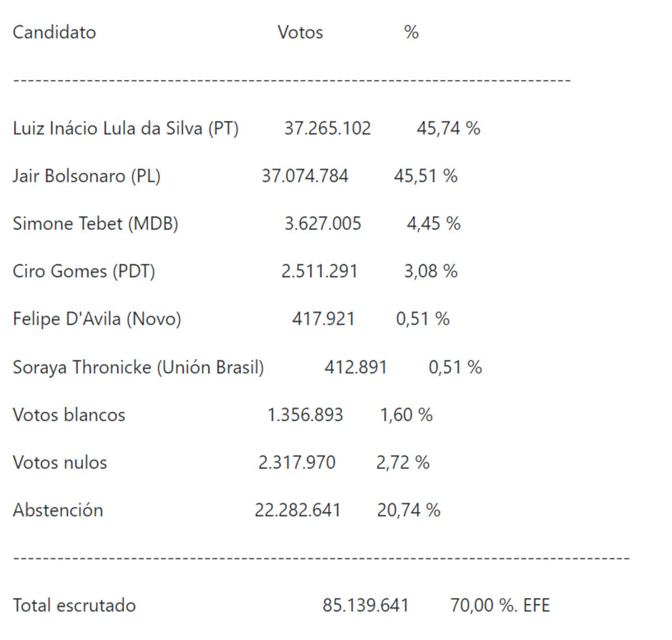
Task: Select Jair Bolsonaro (PL) name
Action: 87,176
